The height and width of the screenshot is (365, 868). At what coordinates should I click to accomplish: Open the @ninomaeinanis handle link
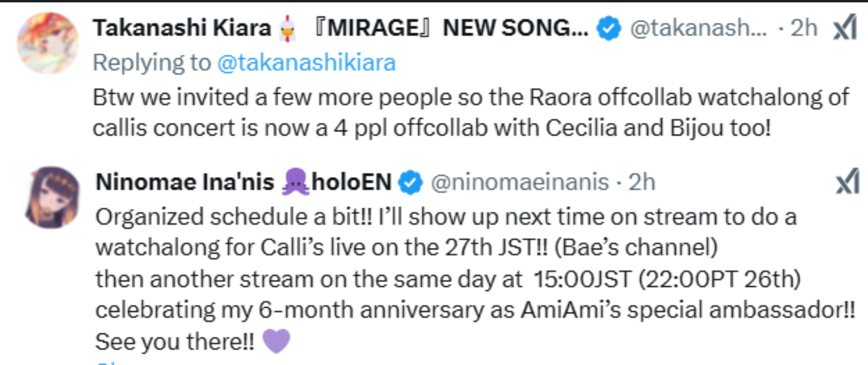[519, 182]
